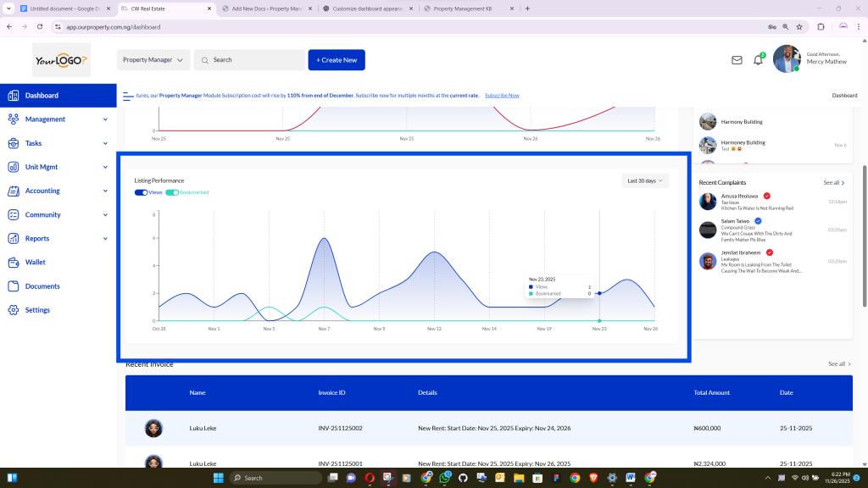Click the Settings gear icon in sidebar
This screenshot has height=488, width=868.
[13, 310]
